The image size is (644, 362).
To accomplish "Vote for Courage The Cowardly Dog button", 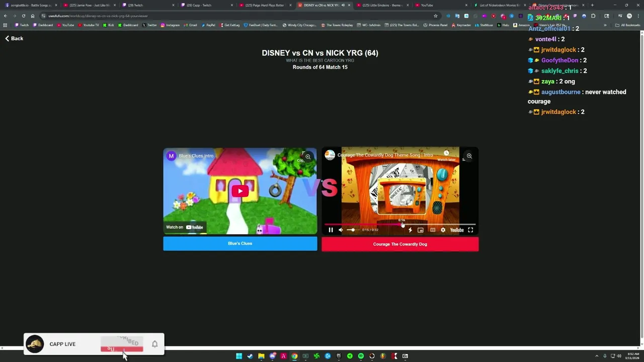I will (400, 244).
